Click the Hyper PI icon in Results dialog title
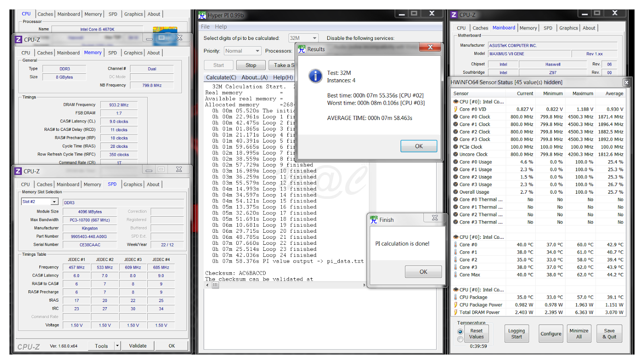Viewport: 644px width, 364px height. coord(301,49)
